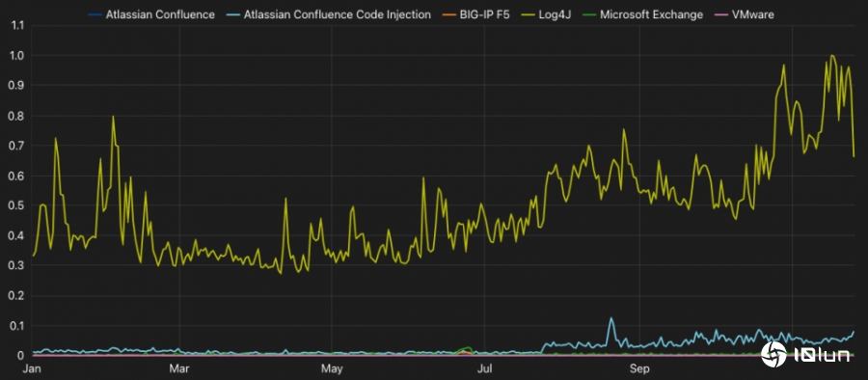The image size is (868, 380).
Task: Click the 0.9 y-axis value
Action: pos(16,85)
